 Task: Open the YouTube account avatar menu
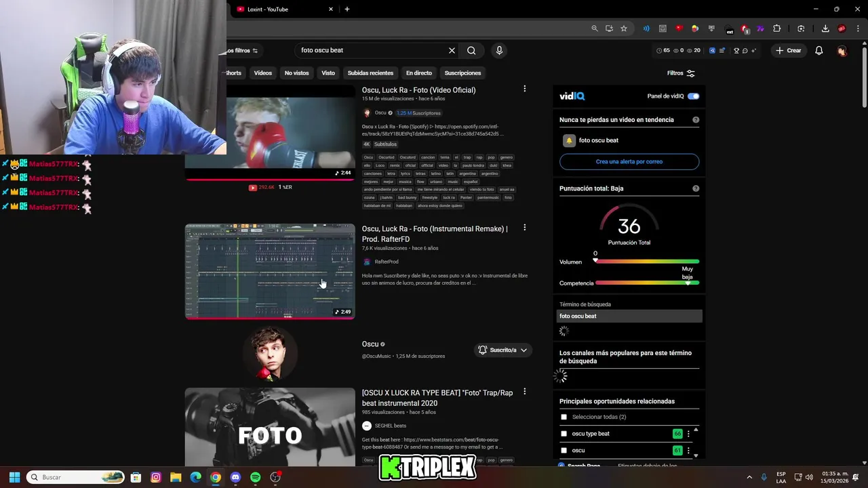[842, 51]
